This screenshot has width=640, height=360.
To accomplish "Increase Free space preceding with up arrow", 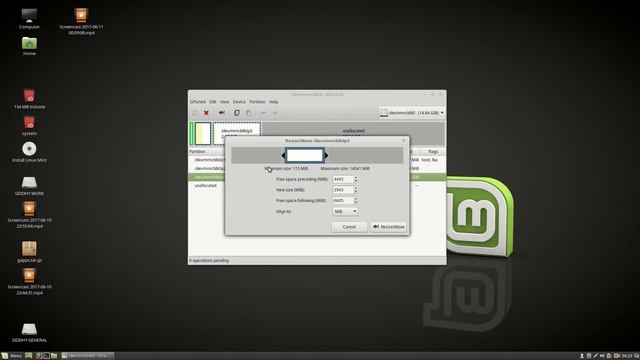I will pos(356,178).
